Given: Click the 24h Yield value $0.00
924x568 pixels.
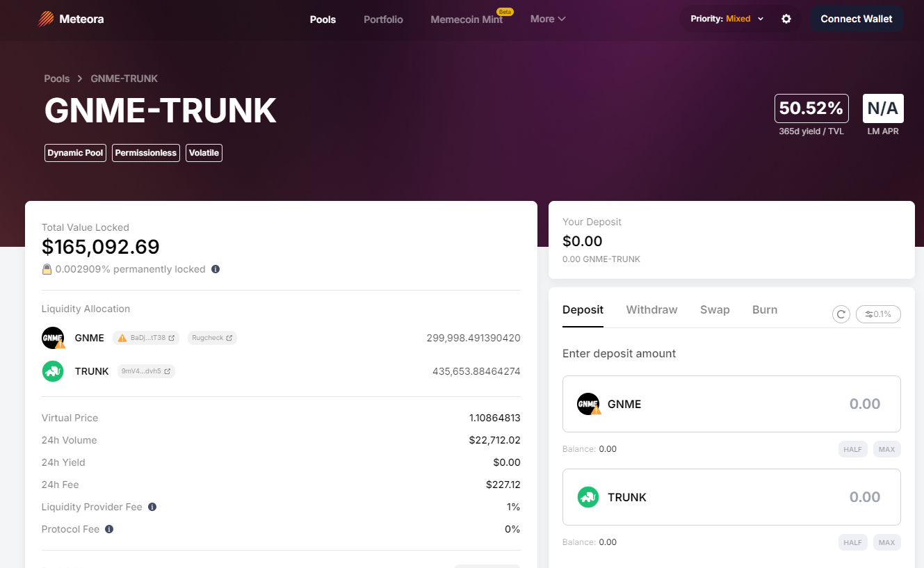Looking at the screenshot, I should tap(507, 462).
